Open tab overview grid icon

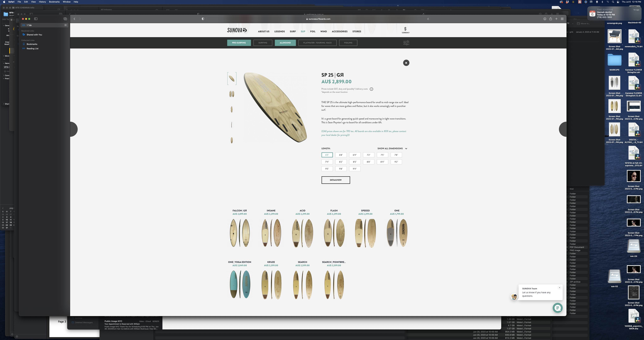(x=562, y=19)
